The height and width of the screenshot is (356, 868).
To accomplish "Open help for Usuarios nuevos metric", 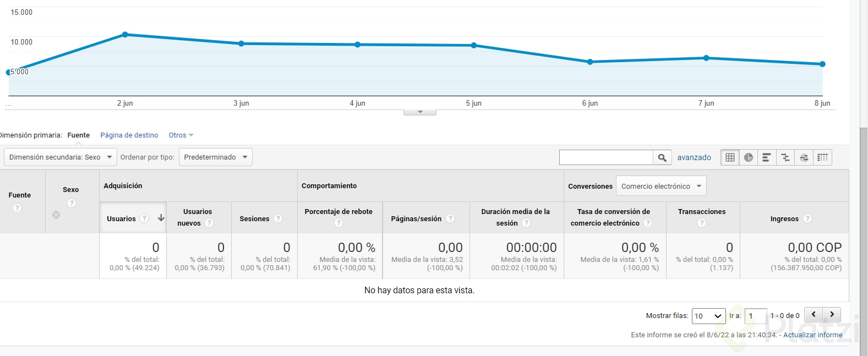I will [x=209, y=223].
